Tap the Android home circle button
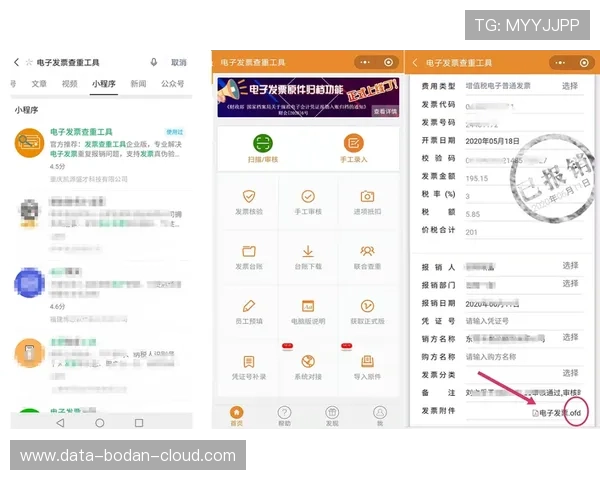 tap(99, 423)
